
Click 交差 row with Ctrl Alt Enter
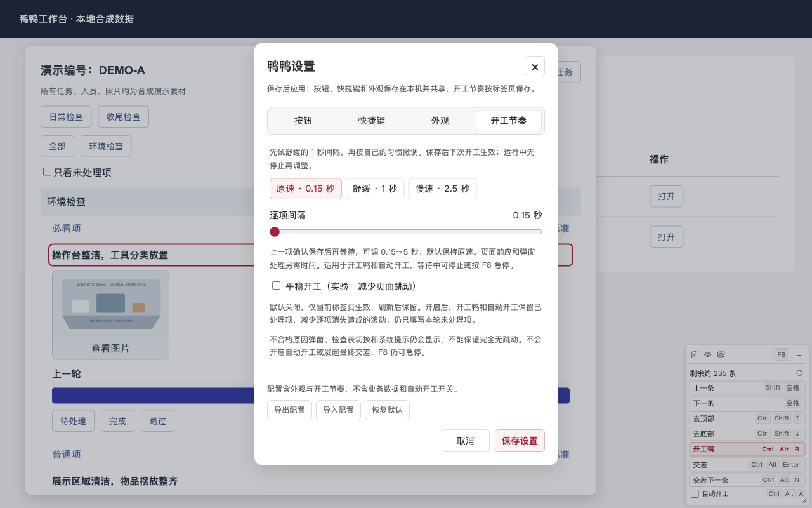point(747,465)
